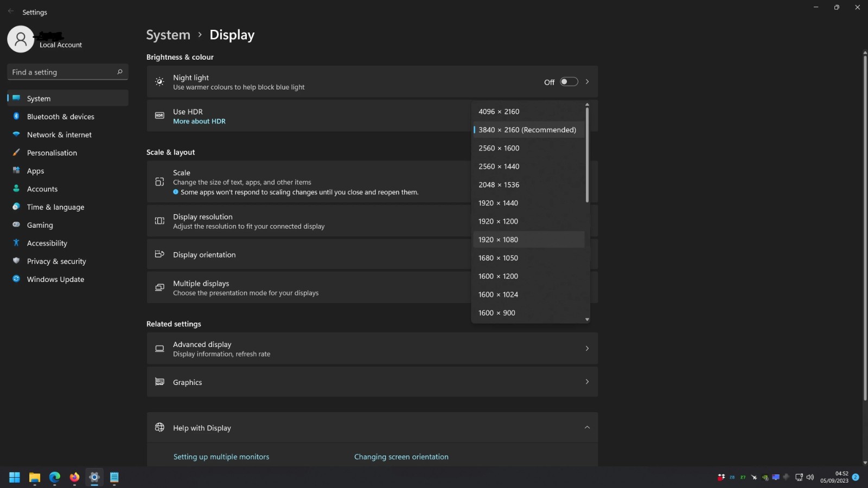Choose 1920 × 1200 resolution
The height and width of the screenshot is (488, 868).
[528, 221]
